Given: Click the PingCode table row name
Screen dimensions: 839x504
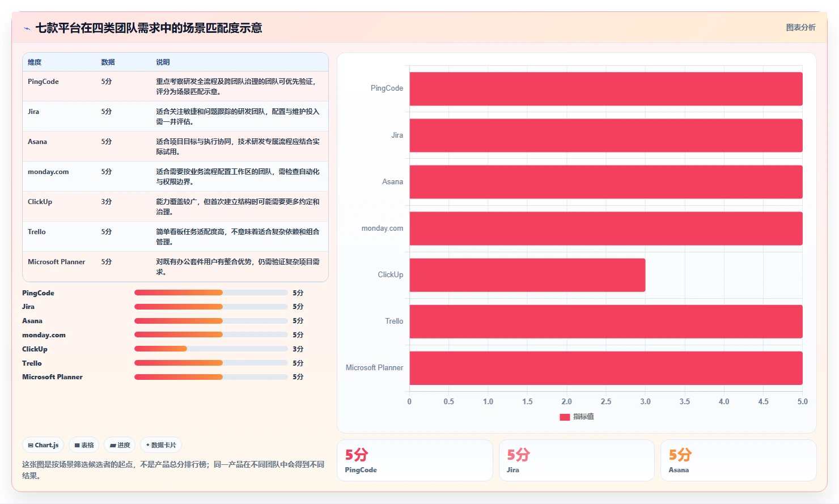Looking at the screenshot, I should pos(43,82).
